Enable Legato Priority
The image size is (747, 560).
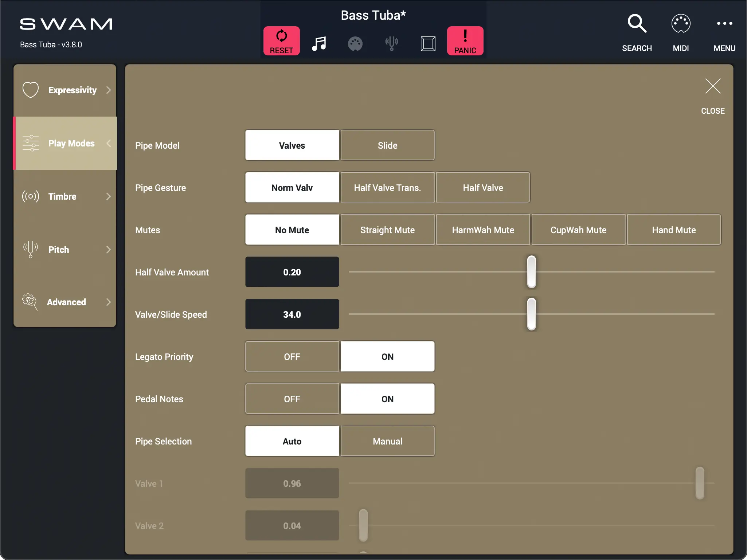coord(387,356)
